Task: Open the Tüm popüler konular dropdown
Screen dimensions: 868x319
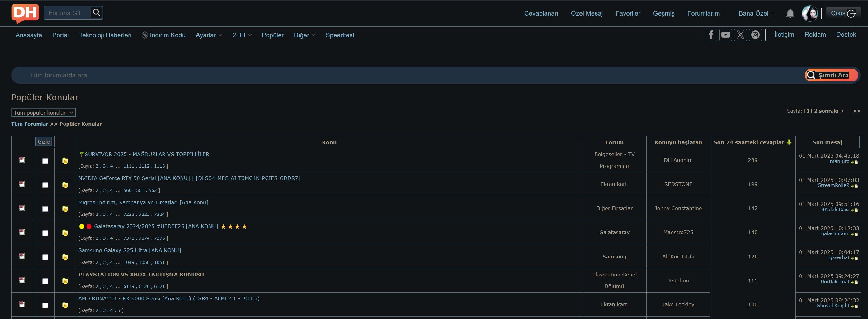Action: pyautogui.click(x=44, y=112)
